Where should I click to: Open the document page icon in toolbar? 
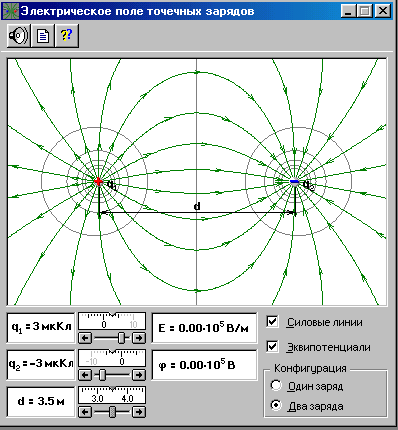click(x=43, y=35)
